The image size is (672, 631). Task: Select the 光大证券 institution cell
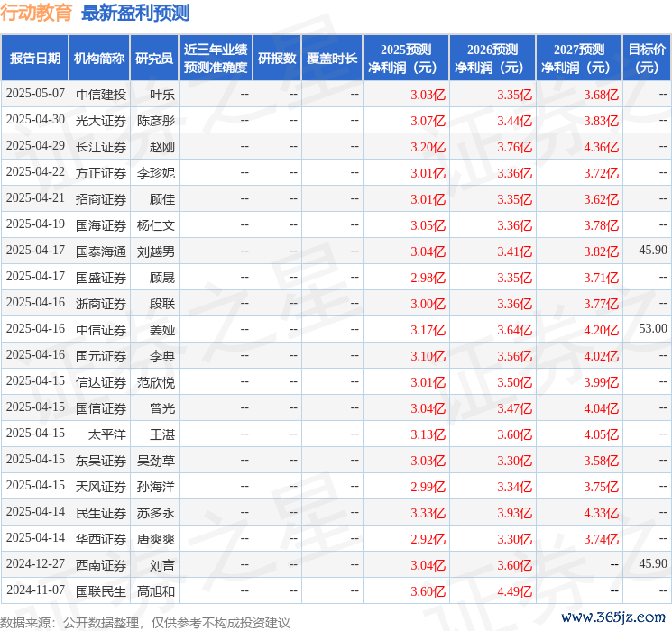coord(101,121)
